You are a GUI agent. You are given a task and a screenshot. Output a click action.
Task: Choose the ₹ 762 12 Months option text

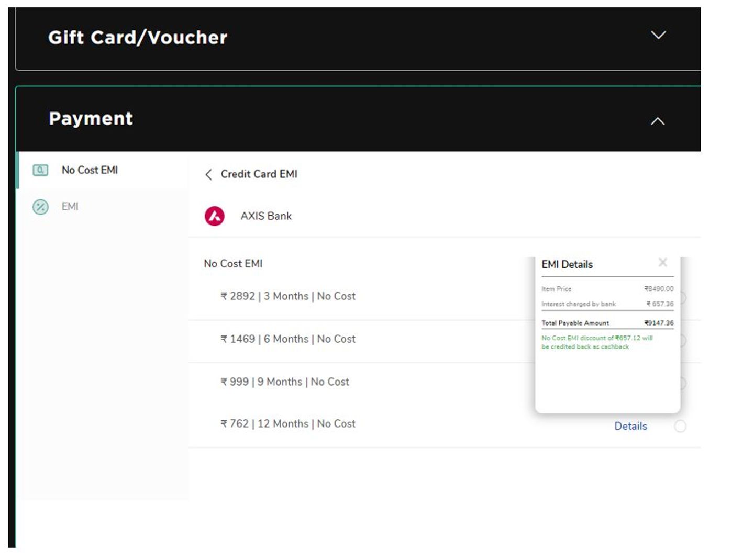coord(287,424)
